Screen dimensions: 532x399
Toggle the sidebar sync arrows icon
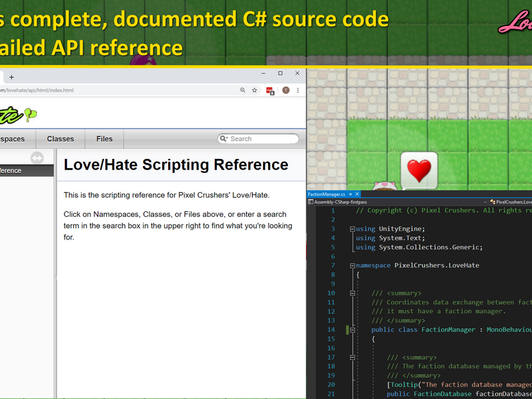[37, 158]
